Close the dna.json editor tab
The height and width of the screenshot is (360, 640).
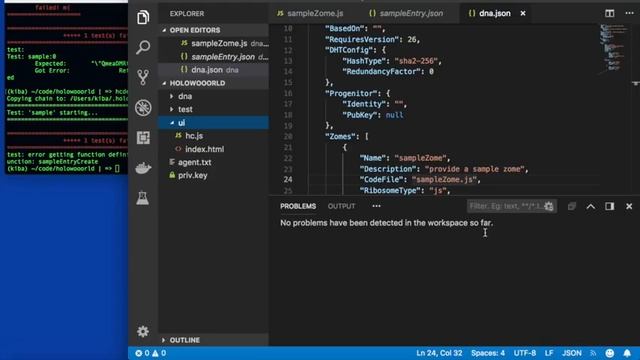(x=523, y=13)
